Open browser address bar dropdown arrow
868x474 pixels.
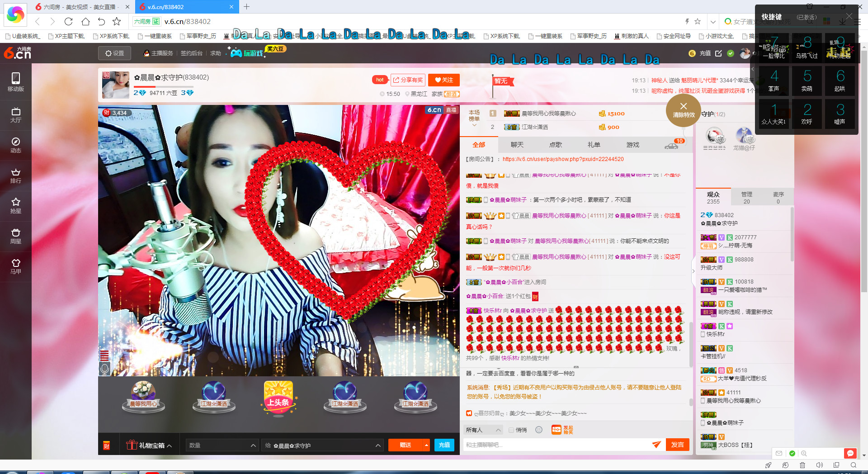713,21
